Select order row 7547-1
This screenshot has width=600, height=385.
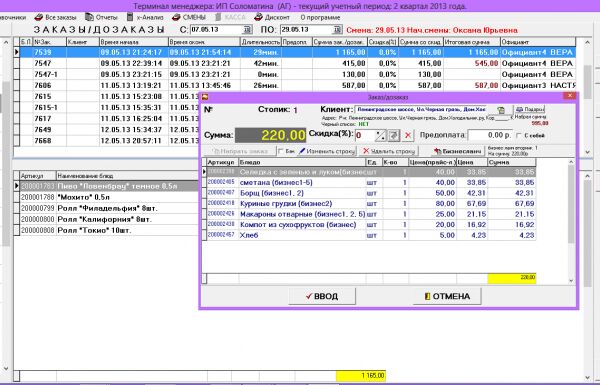[298, 75]
